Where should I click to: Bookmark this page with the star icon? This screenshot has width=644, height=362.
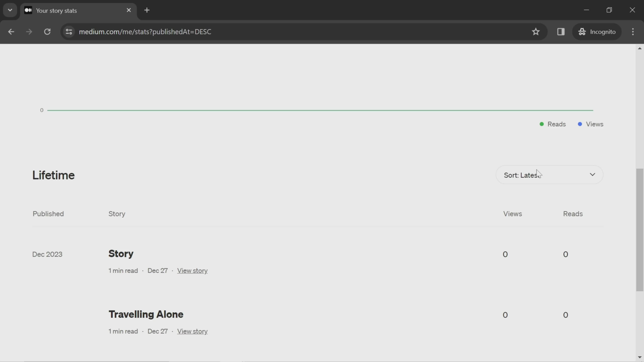tap(535, 32)
